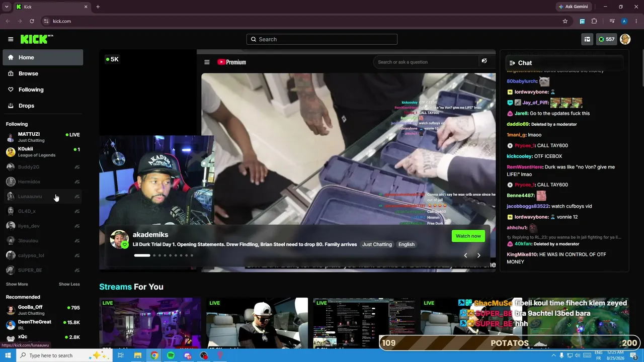644x362 pixels.
Task: Close the Kick browser tab
Action: point(86,7)
